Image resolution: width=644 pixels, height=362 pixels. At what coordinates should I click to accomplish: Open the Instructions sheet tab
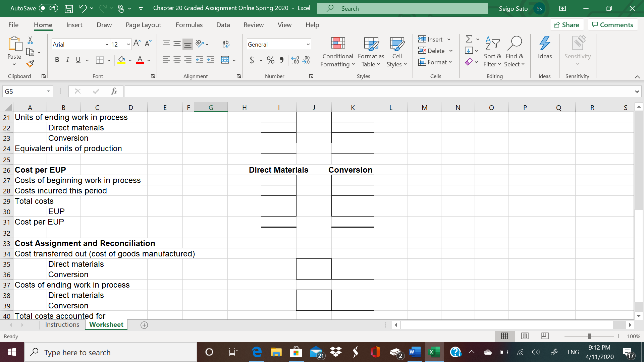point(62,324)
